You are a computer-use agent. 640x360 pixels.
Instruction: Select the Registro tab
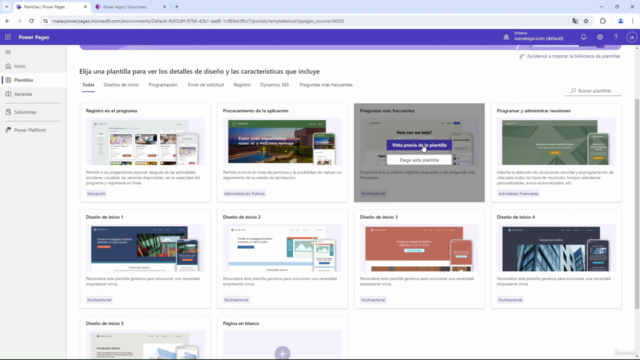point(242,85)
